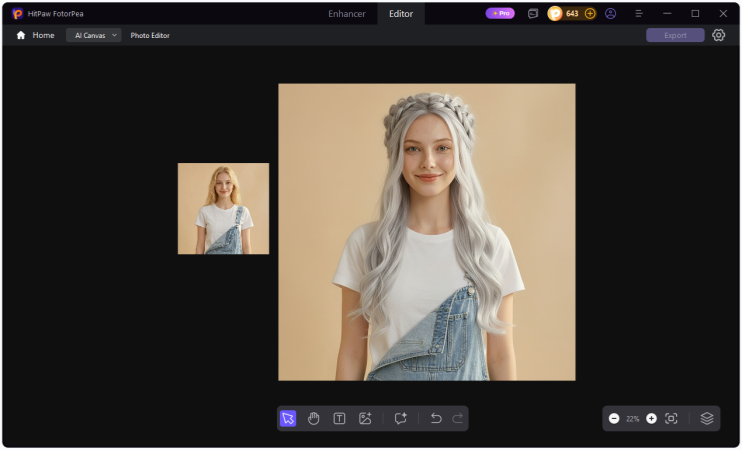742x450 pixels.
Task: Fit canvas to screen icon
Action: 671,418
